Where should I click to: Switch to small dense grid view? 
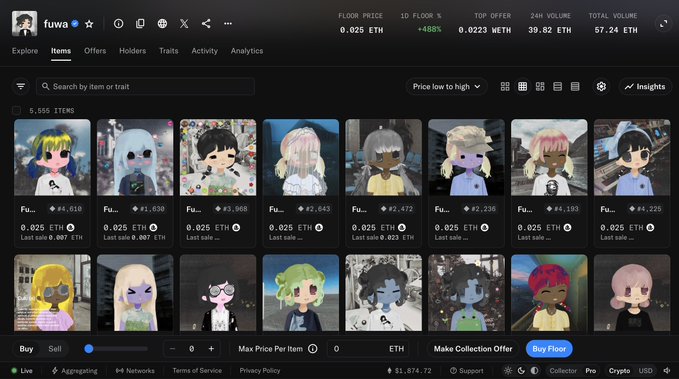click(523, 87)
